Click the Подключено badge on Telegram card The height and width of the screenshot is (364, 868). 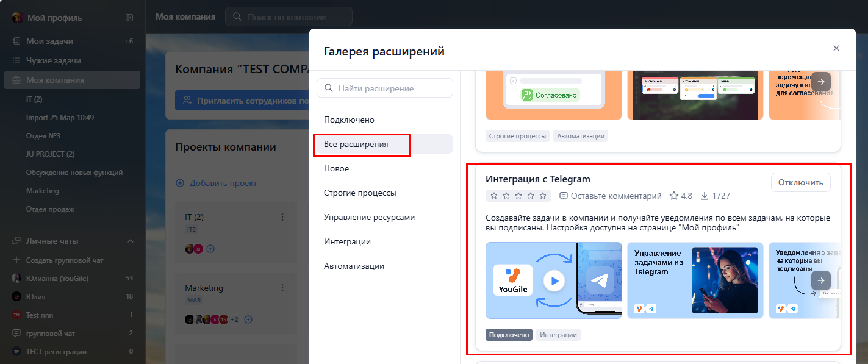[509, 335]
